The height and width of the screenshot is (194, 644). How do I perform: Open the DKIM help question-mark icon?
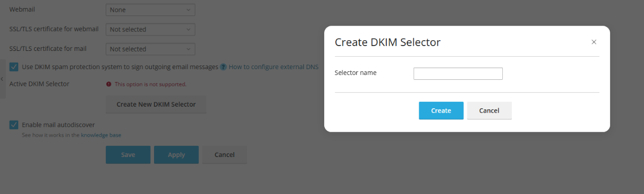click(223, 67)
